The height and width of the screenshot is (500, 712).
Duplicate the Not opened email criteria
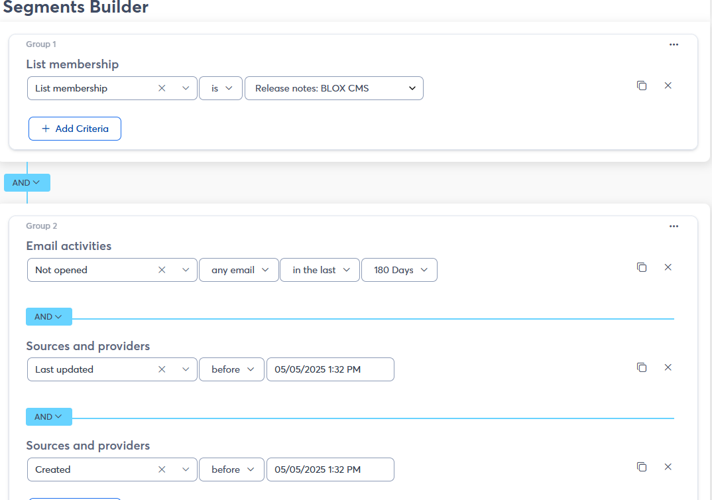click(642, 268)
